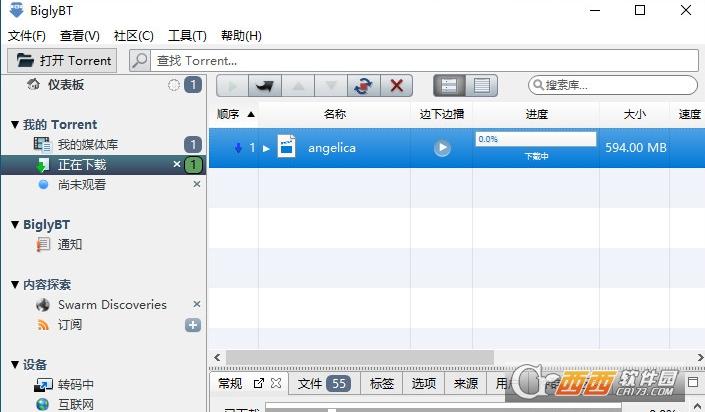Select the angelica torrent name
This screenshot has height=412, width=705.
(x=332, y=148)
